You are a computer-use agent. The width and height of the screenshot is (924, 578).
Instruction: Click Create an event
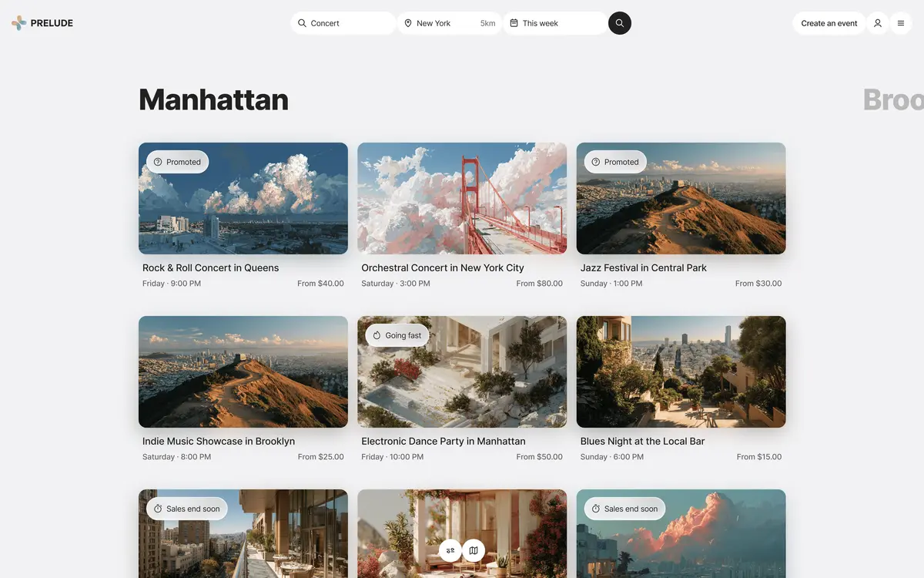[x=828, y=22]
